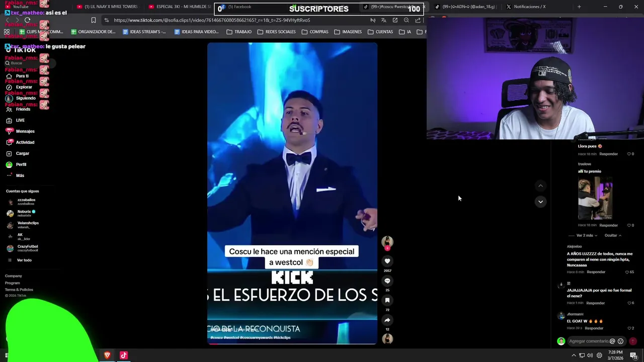This screenshot has height=362, width=644.
Task: Open the REDES SOCIALES bookmarks folder
Action: click(x=276, y=32)
